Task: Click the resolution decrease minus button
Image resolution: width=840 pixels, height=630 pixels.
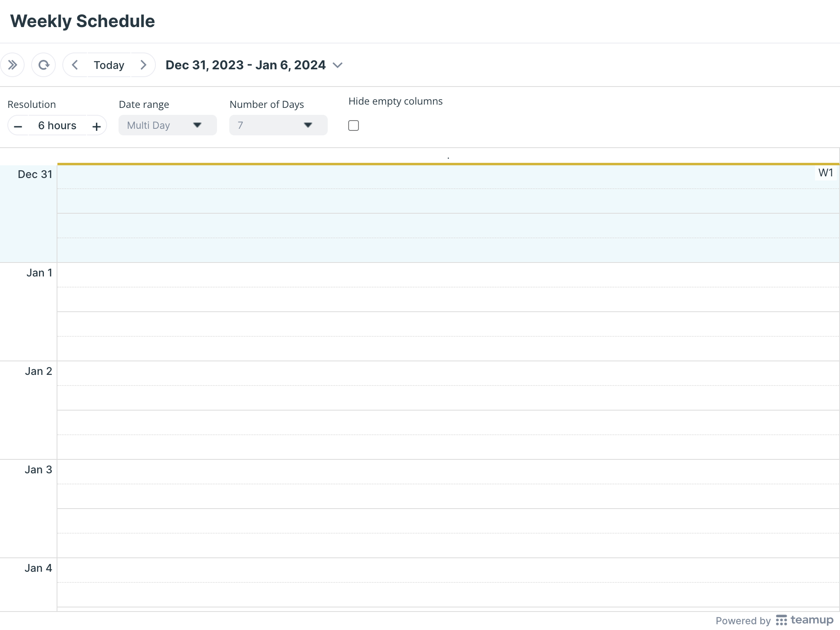Action: click(18, 125)
